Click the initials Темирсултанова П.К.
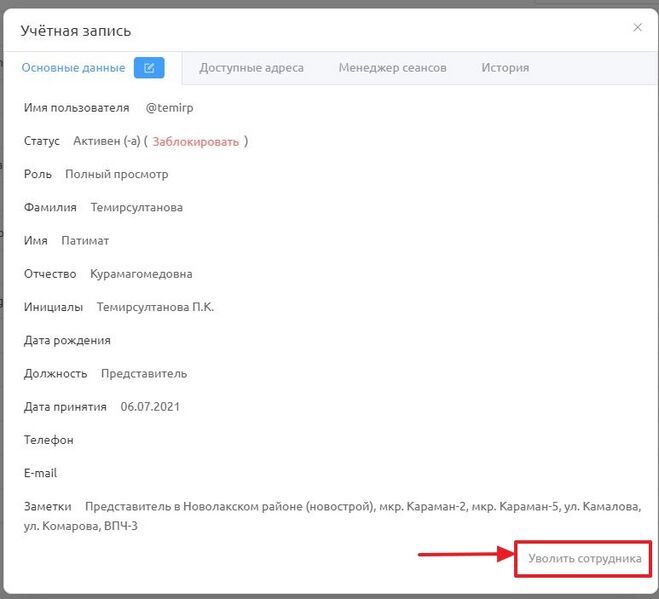The height and width of the screenshot is (599, 659). pyautogui.click(x=155, y=307)
